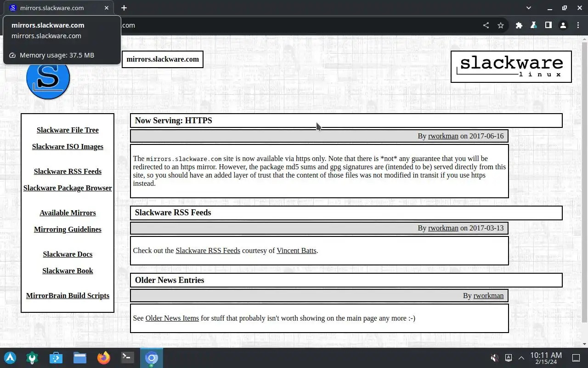
Task: Toggle the muted volume tray icon
Action: (494, 358)
